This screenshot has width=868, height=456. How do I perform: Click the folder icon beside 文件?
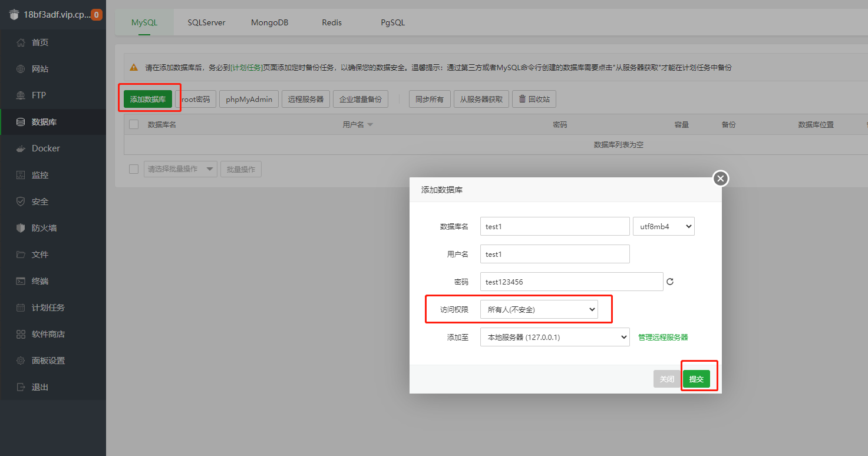[x=21, y=255]
